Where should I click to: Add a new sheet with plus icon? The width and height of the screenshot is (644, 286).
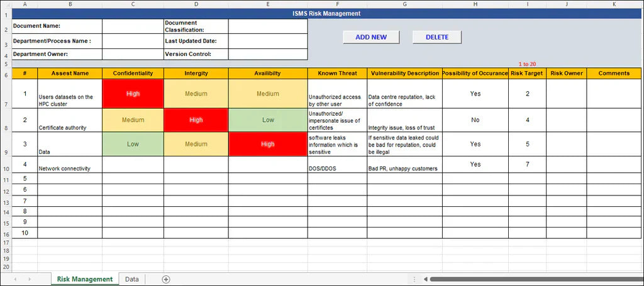point(166,280)
